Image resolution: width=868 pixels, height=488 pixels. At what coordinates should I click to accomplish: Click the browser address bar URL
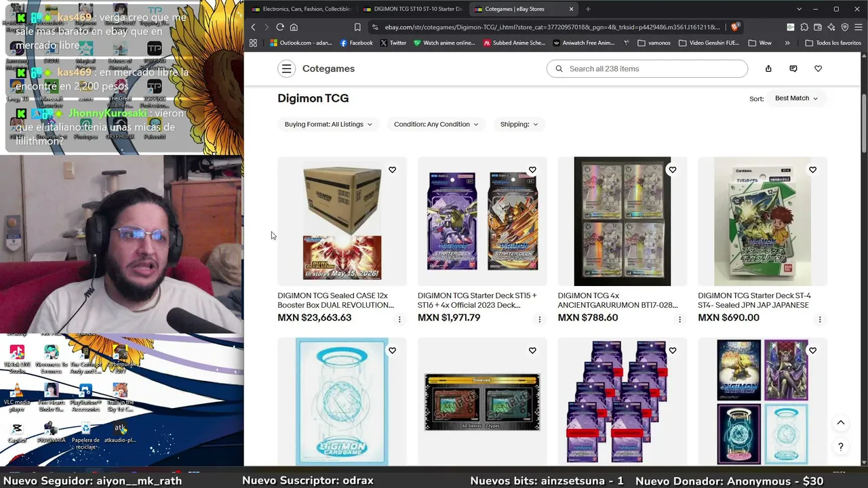552,27
